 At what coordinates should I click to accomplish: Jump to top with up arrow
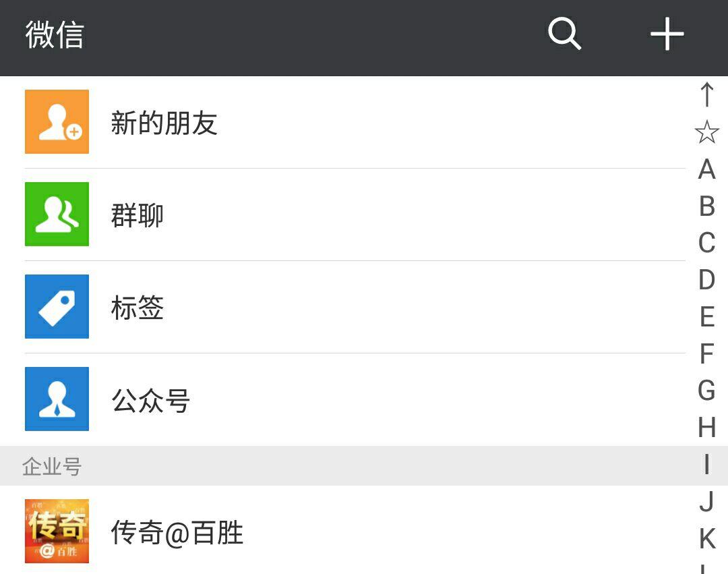pyautogui.click(x=706, y=94)
